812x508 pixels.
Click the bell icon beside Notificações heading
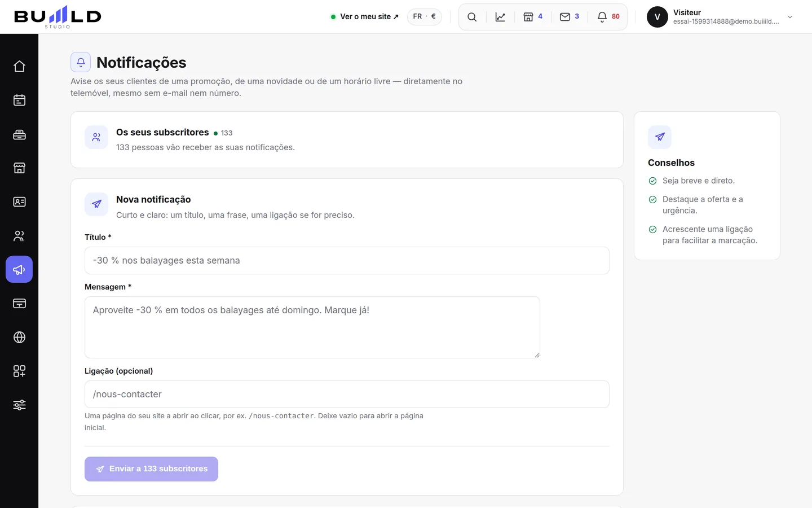(x=81, y=62)
